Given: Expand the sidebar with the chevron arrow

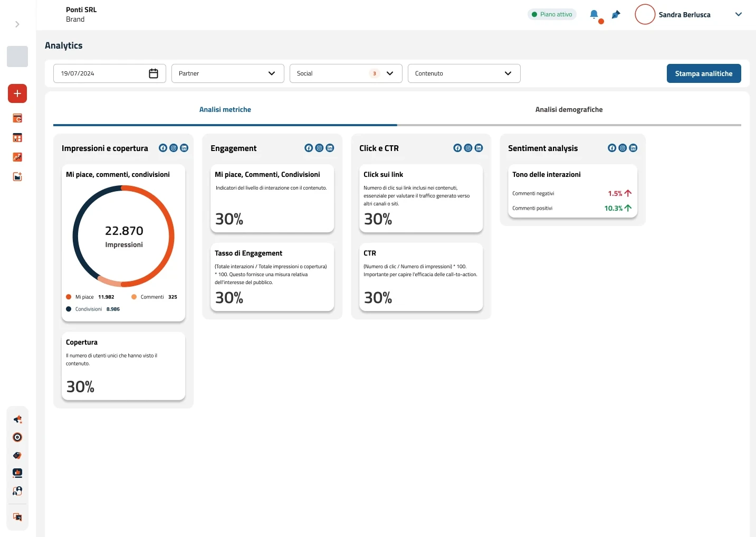Looking at the screenshot, I should pyautogui.click(x=17, y=24).
